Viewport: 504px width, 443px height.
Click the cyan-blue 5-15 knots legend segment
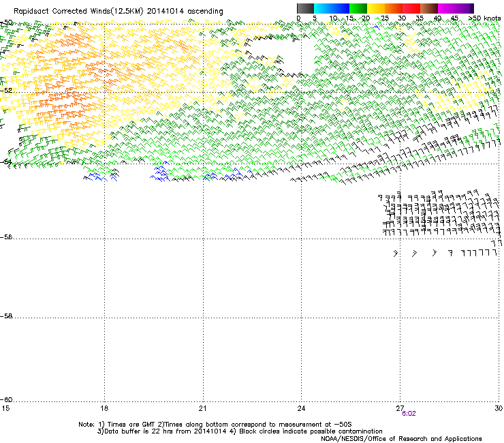pyautogui.click(x=332, y=8)
